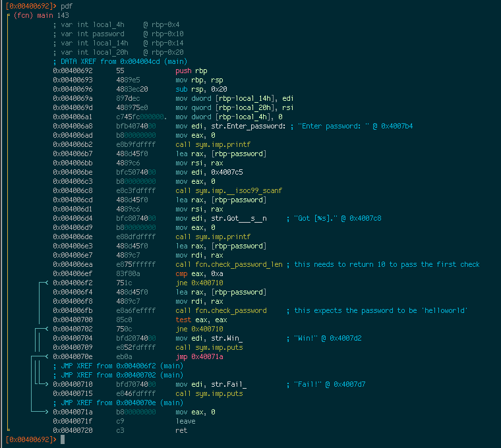
Task: Click the top '[0x00400692]>' prompt
Action: [32, 7]
